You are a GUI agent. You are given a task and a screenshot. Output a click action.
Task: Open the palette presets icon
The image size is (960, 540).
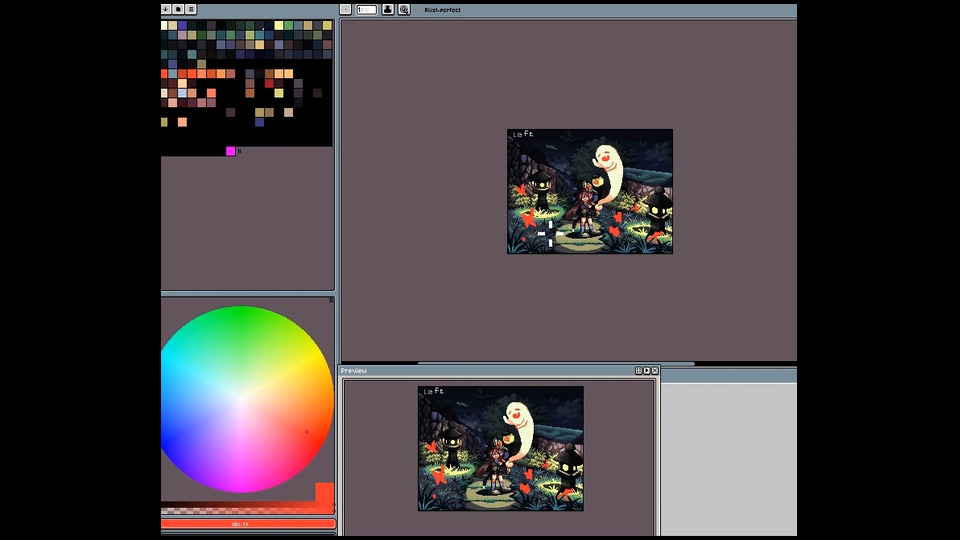(x=178, y=9)
